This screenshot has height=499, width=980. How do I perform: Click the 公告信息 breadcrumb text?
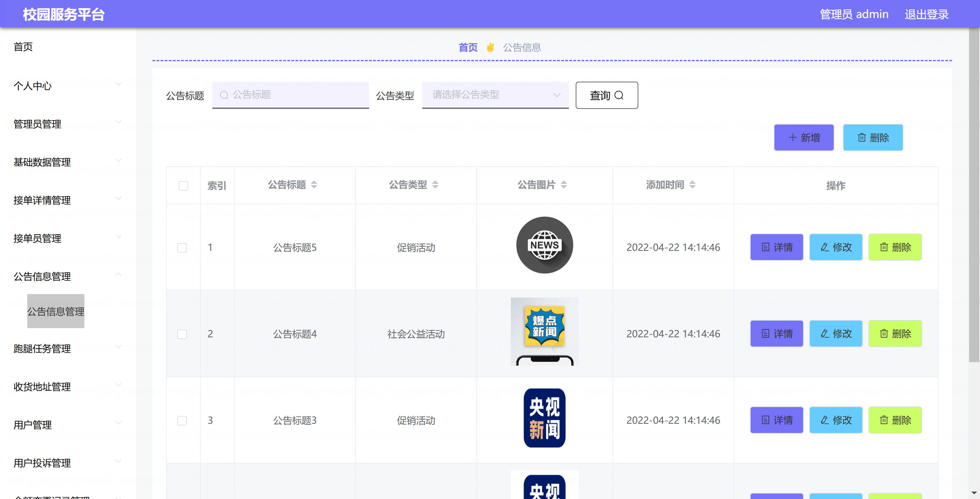coord(522,48)
